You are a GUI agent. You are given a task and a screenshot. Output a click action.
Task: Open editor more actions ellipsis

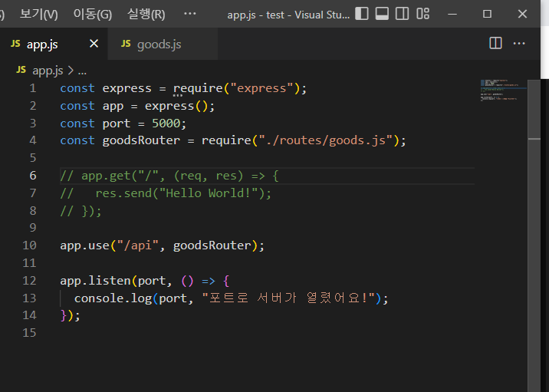[x=519, y=44]
